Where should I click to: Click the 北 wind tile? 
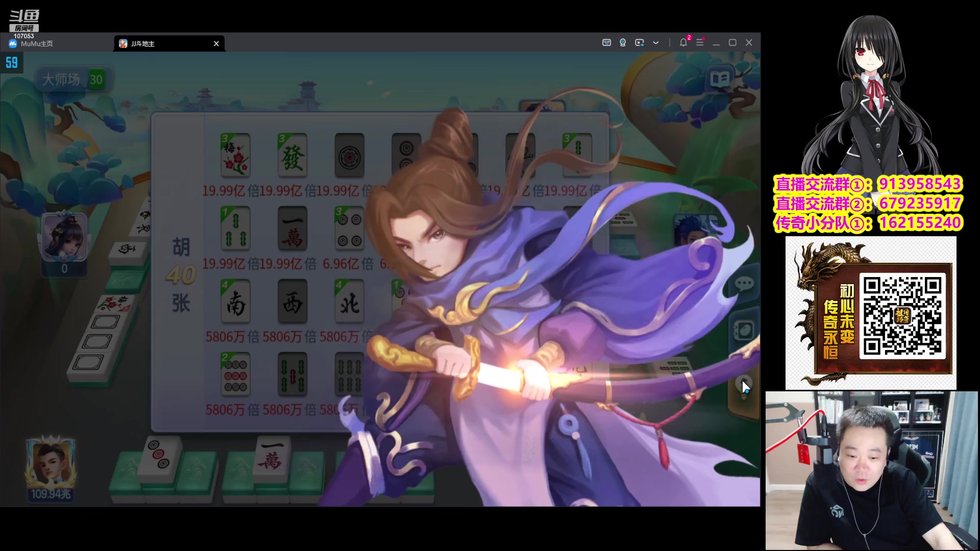pyautogui.click(x=350, y=301)
